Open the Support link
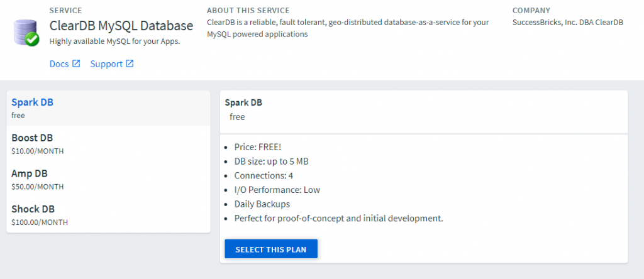Image resolution: width=644 pixels, height=279 pixels. [106, 64]
